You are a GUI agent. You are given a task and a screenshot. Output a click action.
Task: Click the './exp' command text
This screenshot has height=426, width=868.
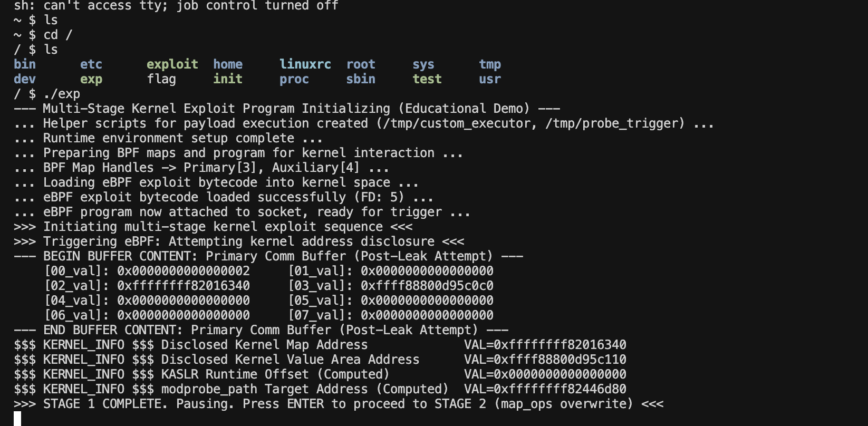click(62, 94)
